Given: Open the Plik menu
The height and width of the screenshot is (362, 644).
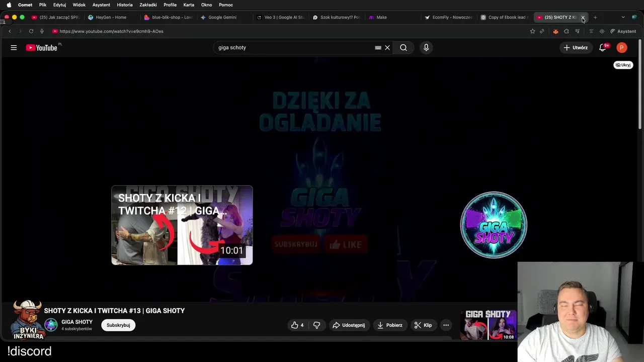Looking at the screenshot, I should pyautogui.click(x=43, y=5).
